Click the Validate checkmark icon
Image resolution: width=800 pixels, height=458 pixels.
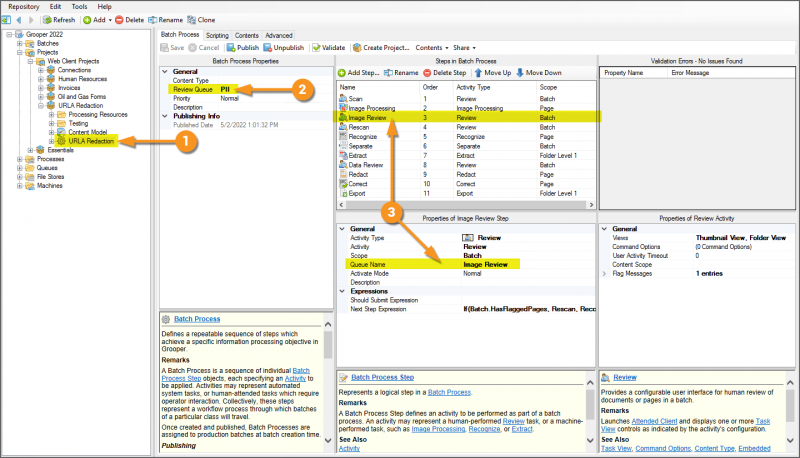click(316, 47)
